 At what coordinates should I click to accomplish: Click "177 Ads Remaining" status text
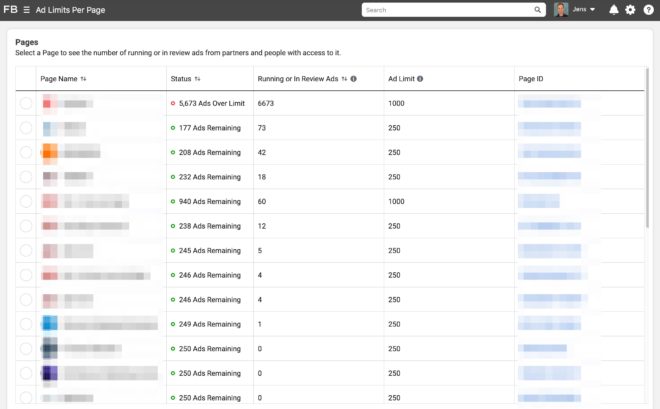tap(210, 127)
